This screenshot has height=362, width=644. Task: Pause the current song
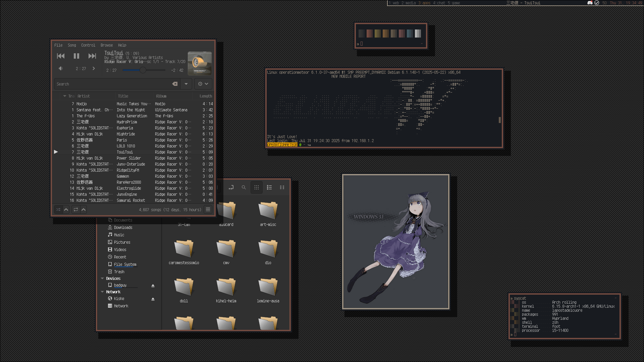76,56
